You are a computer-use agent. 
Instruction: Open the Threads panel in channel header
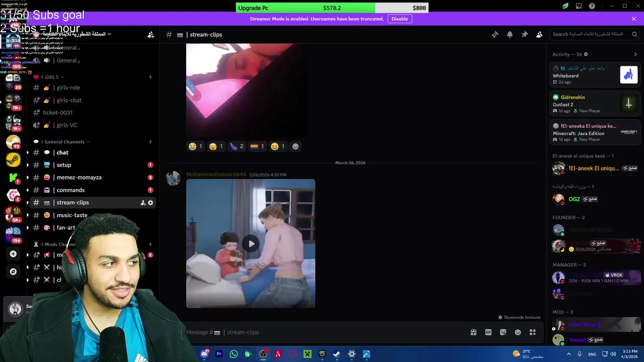[495, 35]
